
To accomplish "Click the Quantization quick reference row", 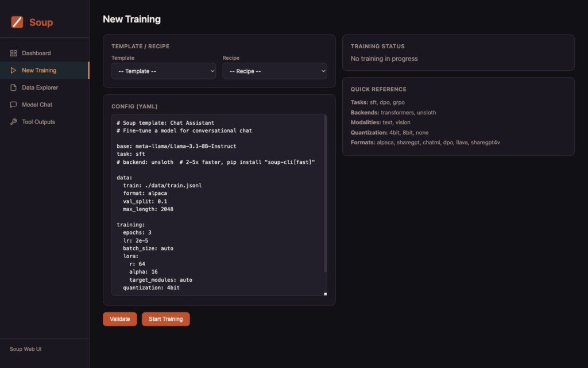I will tap(389, 133).
